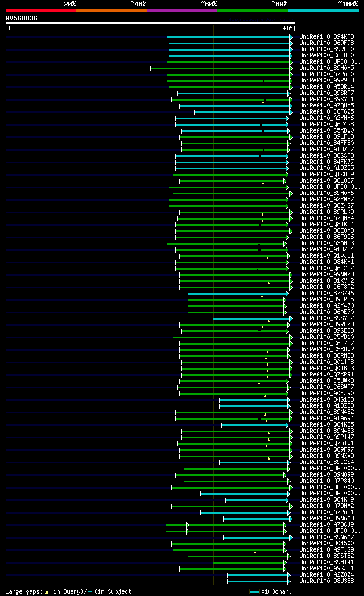This screenshot has height=596, width=364.
Task: Select the UniRef100_Q10JL1 label
Action: pyautogui.click(x=326, y=256)
